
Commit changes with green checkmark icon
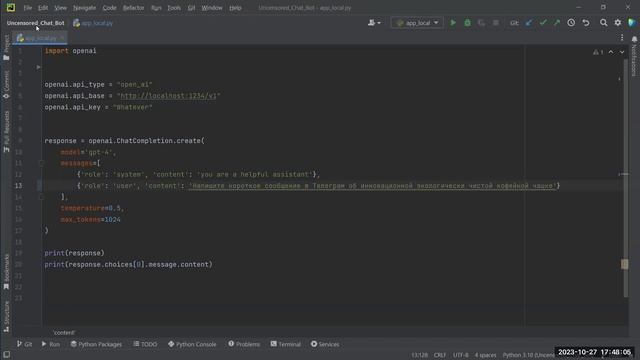[543, 23]
